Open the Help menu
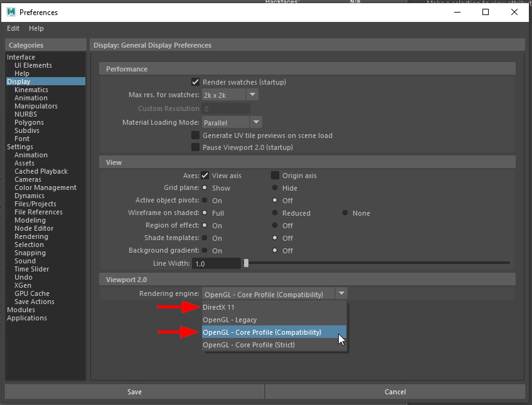Viewport: 532px width, 405px height. pyautogui.click(x=36, y=28)
